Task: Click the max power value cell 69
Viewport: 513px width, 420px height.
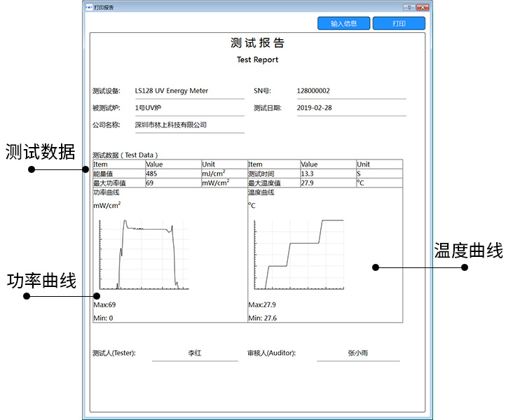Action: [173, 183]
